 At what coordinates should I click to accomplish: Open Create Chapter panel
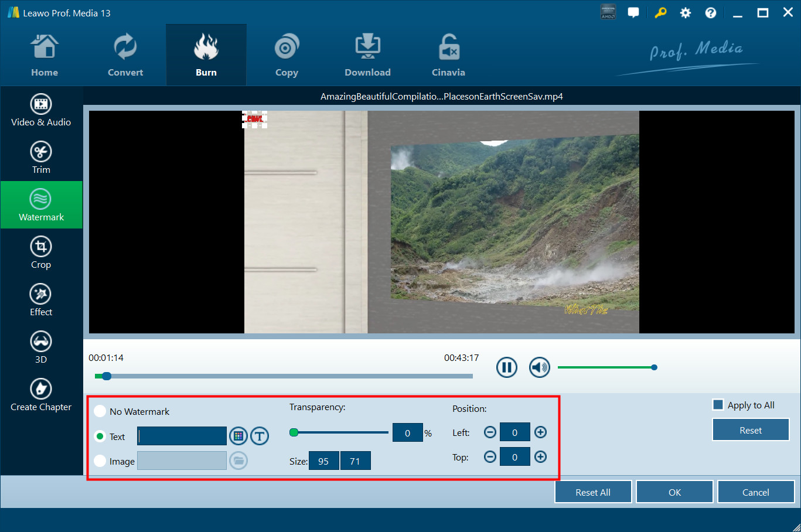(41, 395)
